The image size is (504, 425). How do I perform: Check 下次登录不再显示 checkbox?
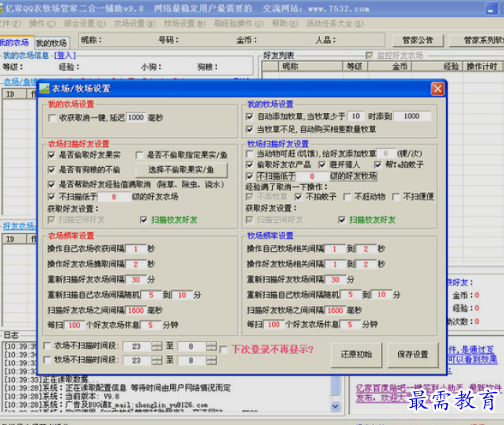coord(223,350)
